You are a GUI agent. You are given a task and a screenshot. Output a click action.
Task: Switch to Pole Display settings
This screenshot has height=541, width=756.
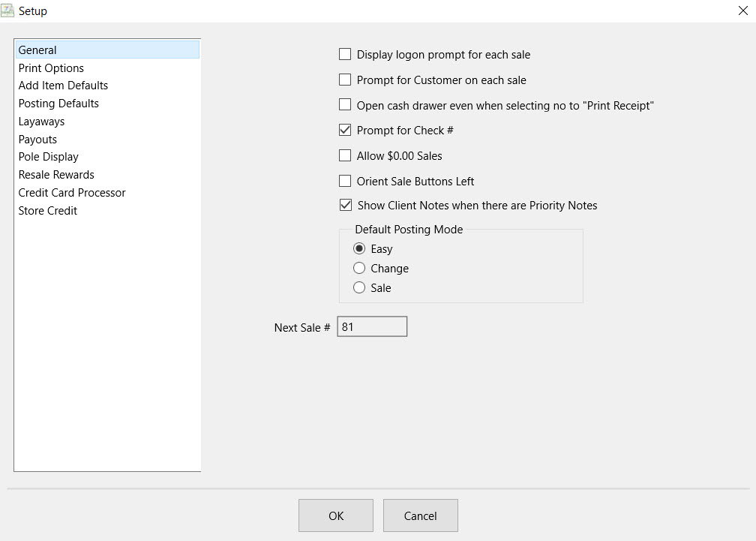(48, 157)
